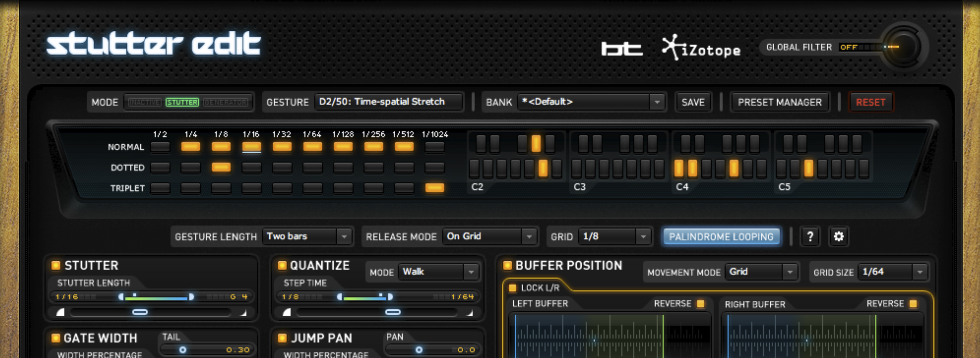This screenshot has height=358, width=980.
Task: Click the lit black key in C2 octave
Action: (x=536, y=143)
